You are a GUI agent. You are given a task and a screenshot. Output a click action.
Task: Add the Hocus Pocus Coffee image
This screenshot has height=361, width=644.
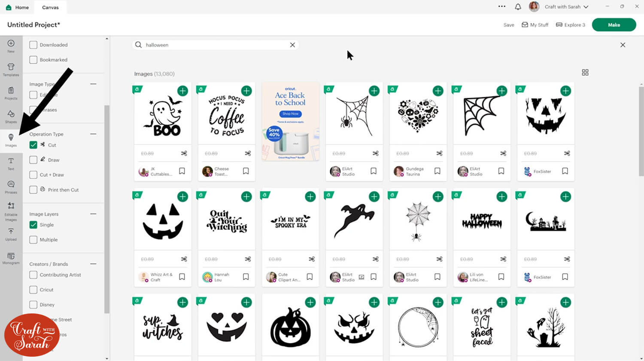coord(246,91)
